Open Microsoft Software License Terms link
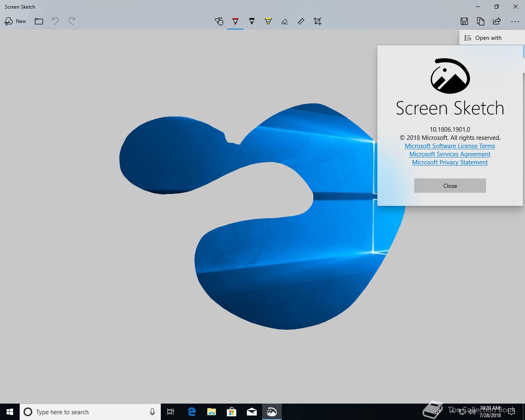Viewport: 525px width, 420px height. tap(450, 146)
